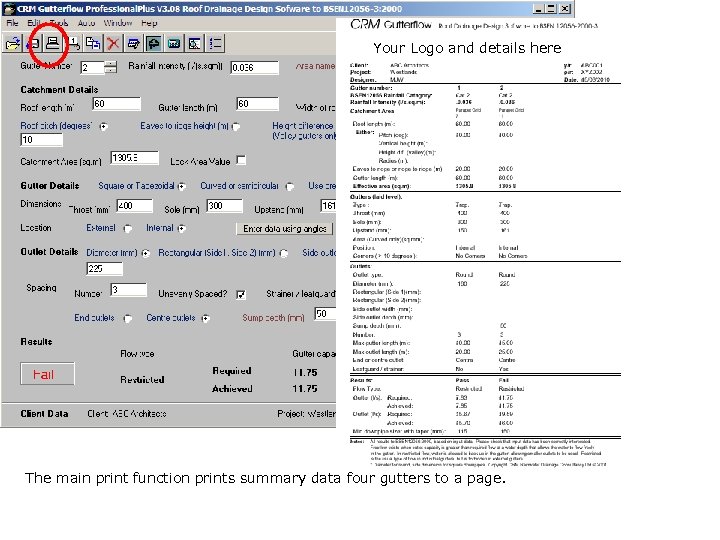Select Square or Trapezoidal gutter option

(182, 186)
